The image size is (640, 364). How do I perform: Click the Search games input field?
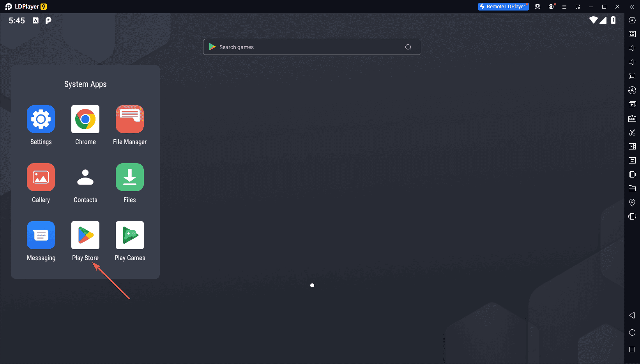tap(312, 47)
